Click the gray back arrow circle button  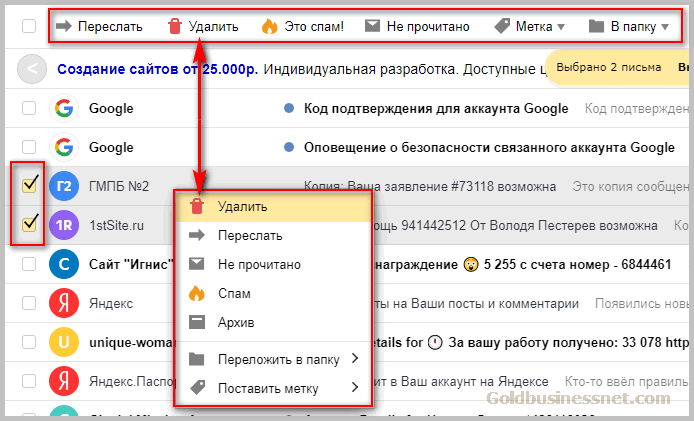pyautogui.click(x=32, y=69)
